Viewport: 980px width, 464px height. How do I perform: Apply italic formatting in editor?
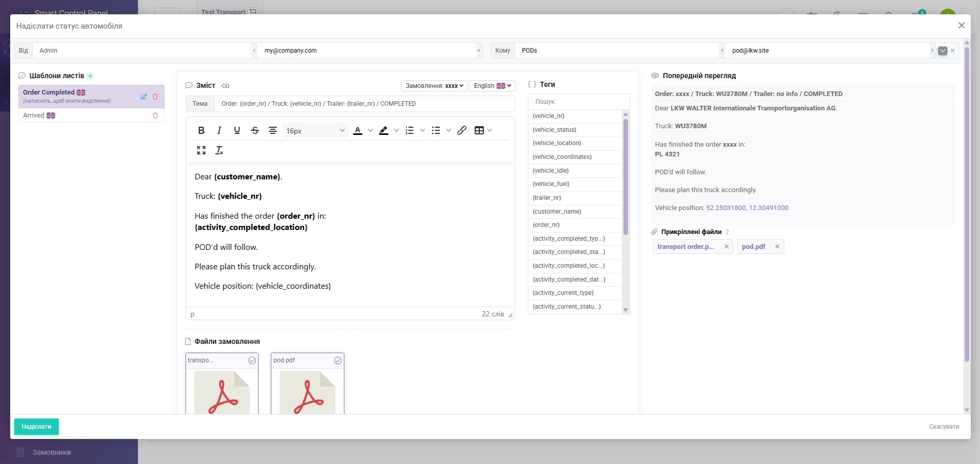(x=219, y=131)
